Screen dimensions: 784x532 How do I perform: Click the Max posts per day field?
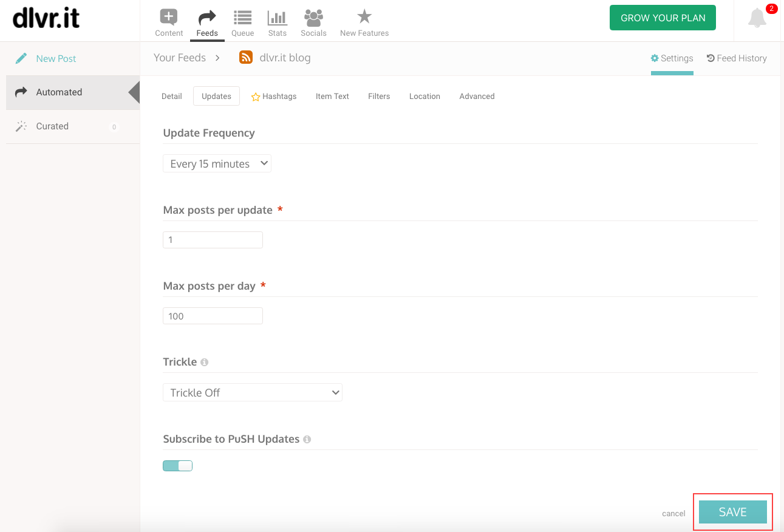tap(213, 316)
